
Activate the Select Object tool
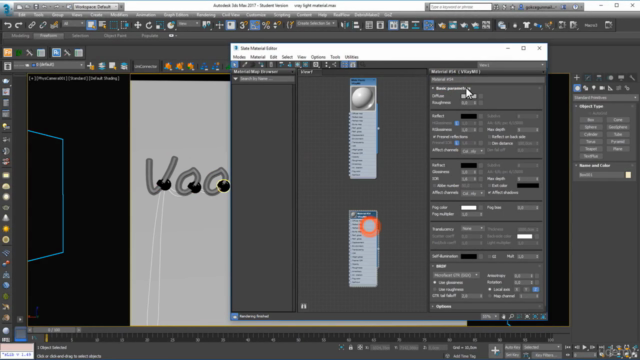coord(91,25)
